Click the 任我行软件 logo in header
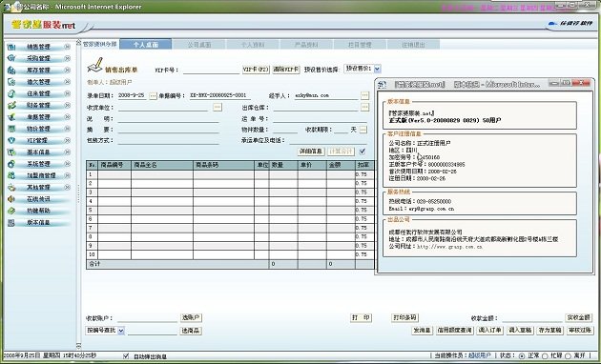Viewport: 601px width, 364px height. [x=570, y=24]
